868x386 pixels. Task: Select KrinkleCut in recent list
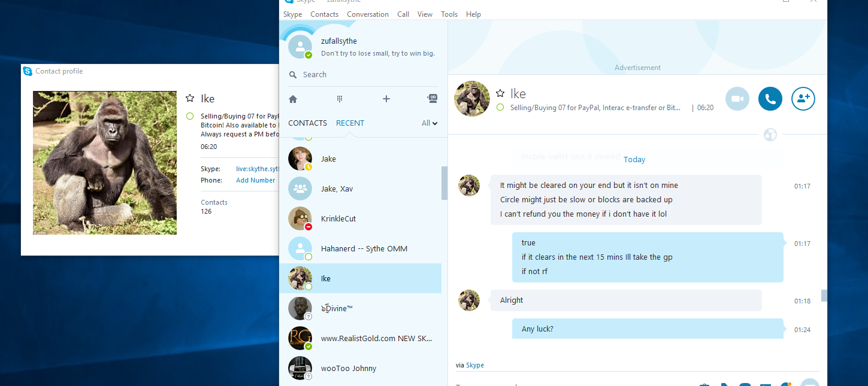[x=361, y=218]
